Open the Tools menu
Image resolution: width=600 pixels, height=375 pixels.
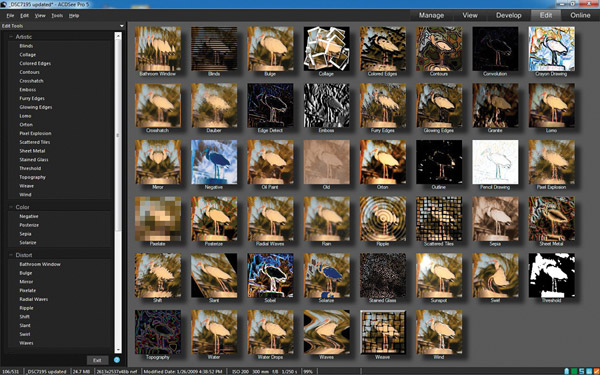tap(57, 16)
